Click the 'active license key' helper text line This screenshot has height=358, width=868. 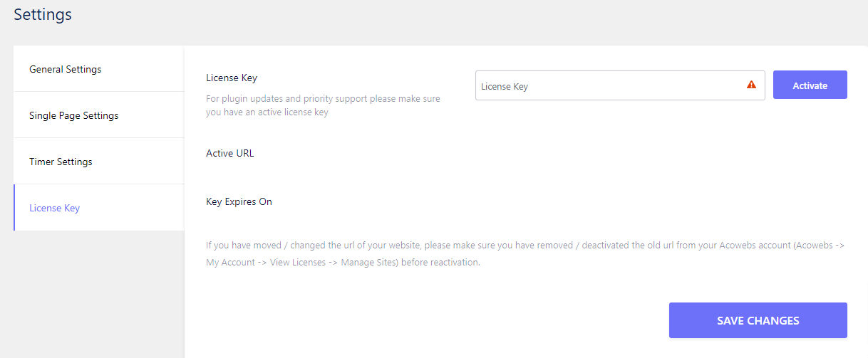(267, 112)
